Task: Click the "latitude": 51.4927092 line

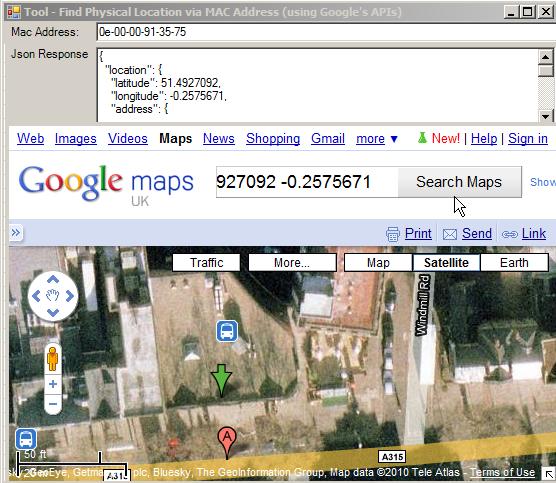Action: click(x=166, y=83)
